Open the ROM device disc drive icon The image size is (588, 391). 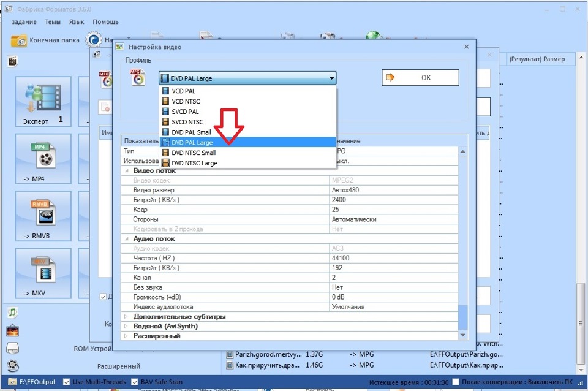pos(13,348)
